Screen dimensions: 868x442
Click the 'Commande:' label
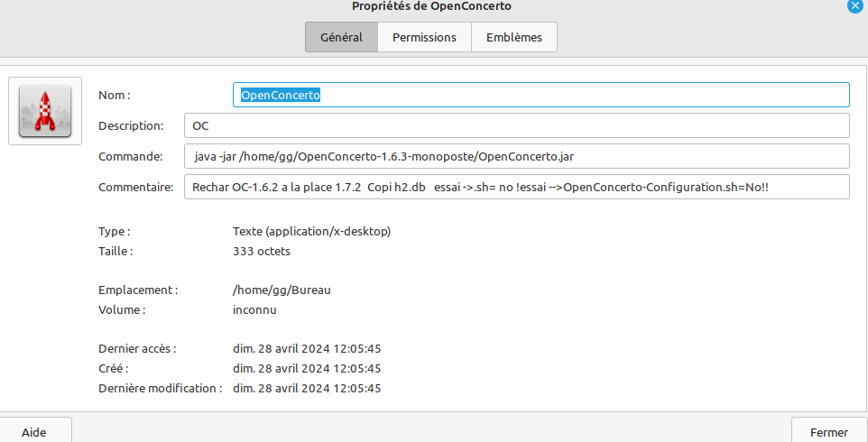(130, 156)
